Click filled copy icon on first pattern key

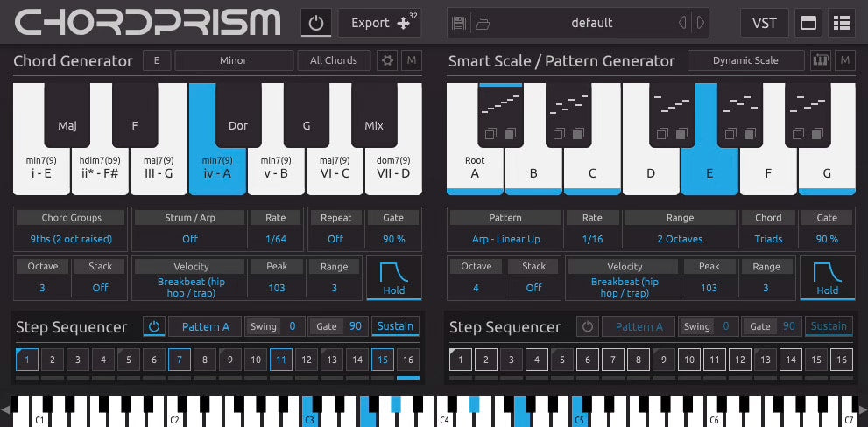click(x=511, y=134)
